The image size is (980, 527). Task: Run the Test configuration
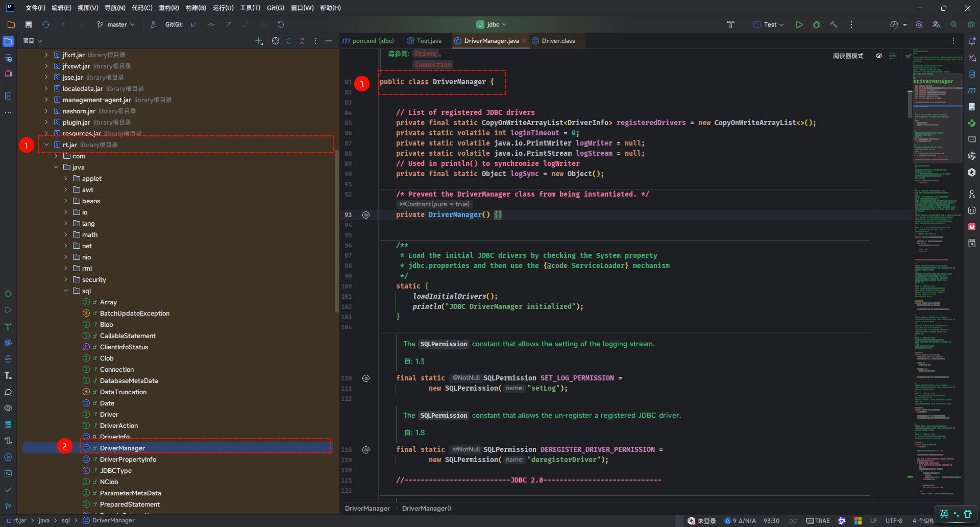click(799, 25)
